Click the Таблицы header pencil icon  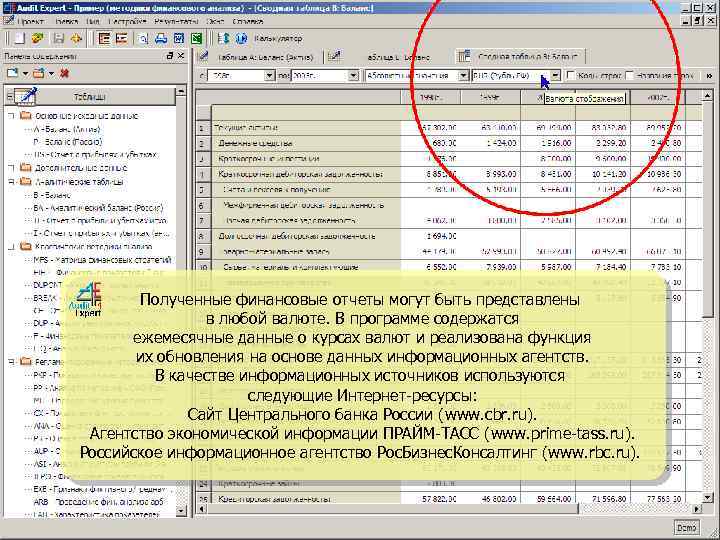click(25, 96)
